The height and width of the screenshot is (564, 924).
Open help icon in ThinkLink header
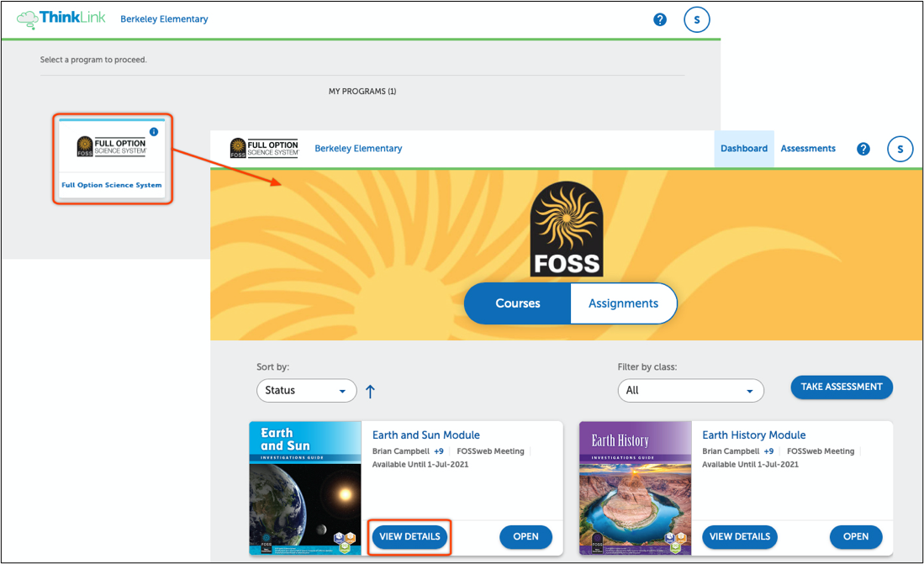pyautogui.click(x=660, y=19)
